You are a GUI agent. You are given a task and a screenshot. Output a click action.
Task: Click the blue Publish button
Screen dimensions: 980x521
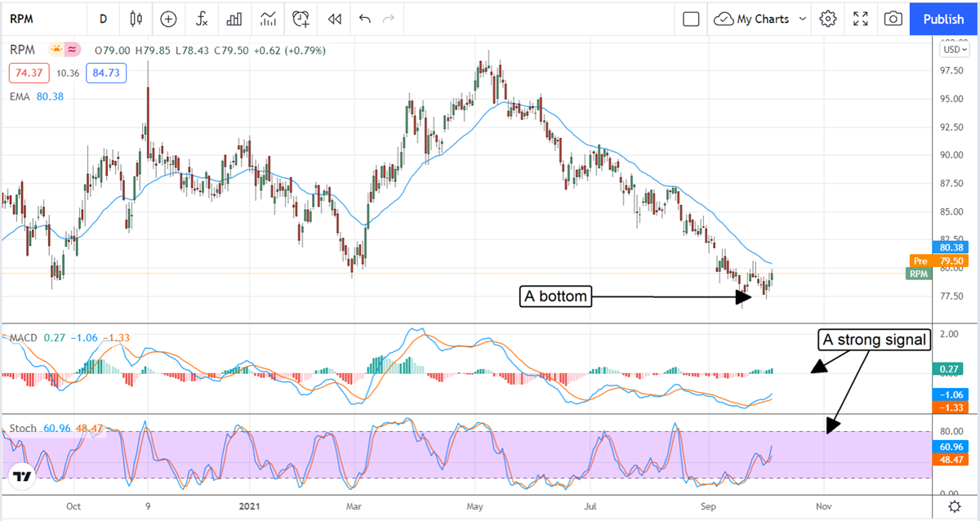(944, 18)
